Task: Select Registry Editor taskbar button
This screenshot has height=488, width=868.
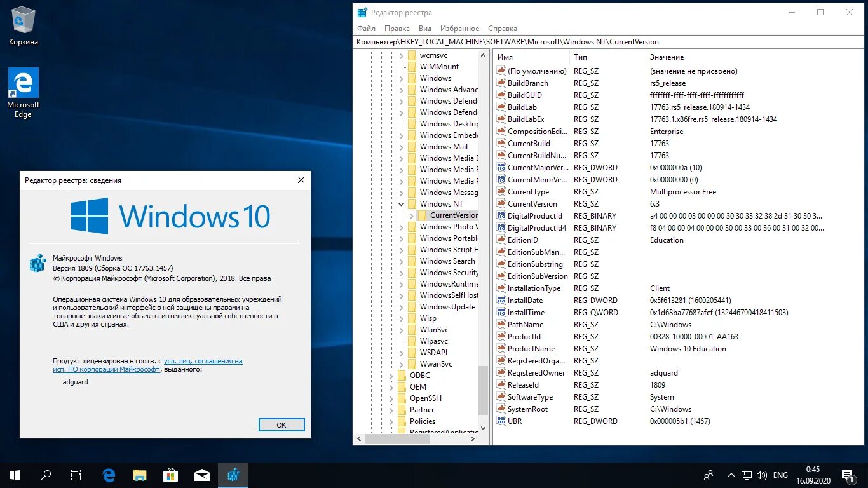Action: [x=233, y=475]
